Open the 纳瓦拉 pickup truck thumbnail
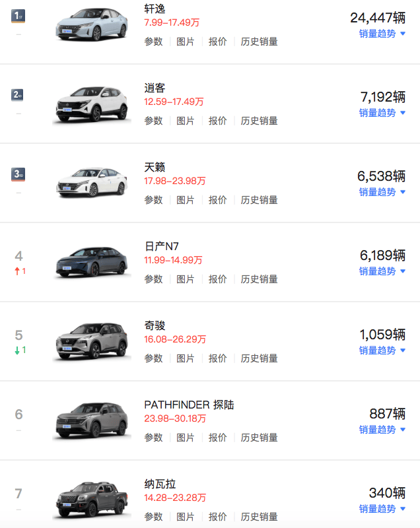This screenshot has width=420, height=528. (92, 500)
